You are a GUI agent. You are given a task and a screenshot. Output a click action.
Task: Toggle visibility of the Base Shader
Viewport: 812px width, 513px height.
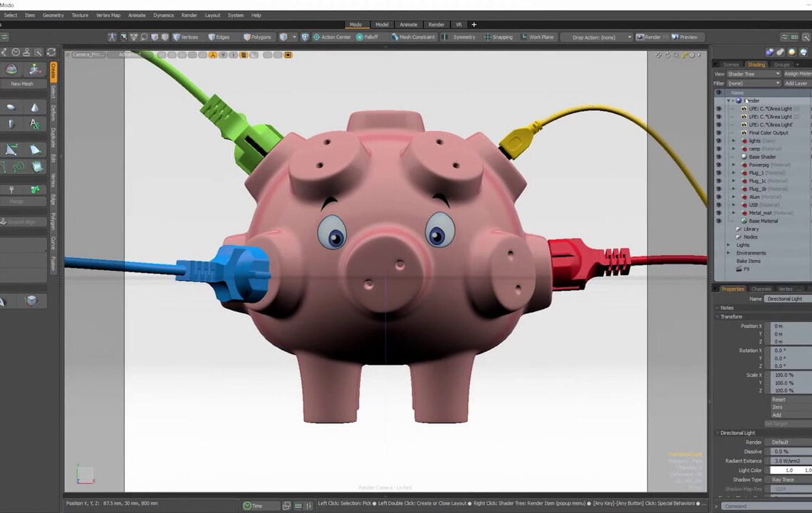point(719,157)
